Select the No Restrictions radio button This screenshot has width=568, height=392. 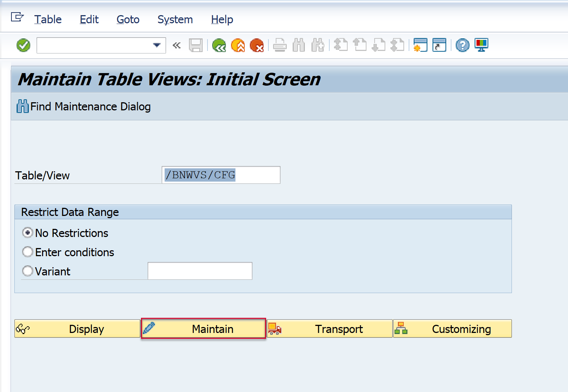[x=28, y=233]
